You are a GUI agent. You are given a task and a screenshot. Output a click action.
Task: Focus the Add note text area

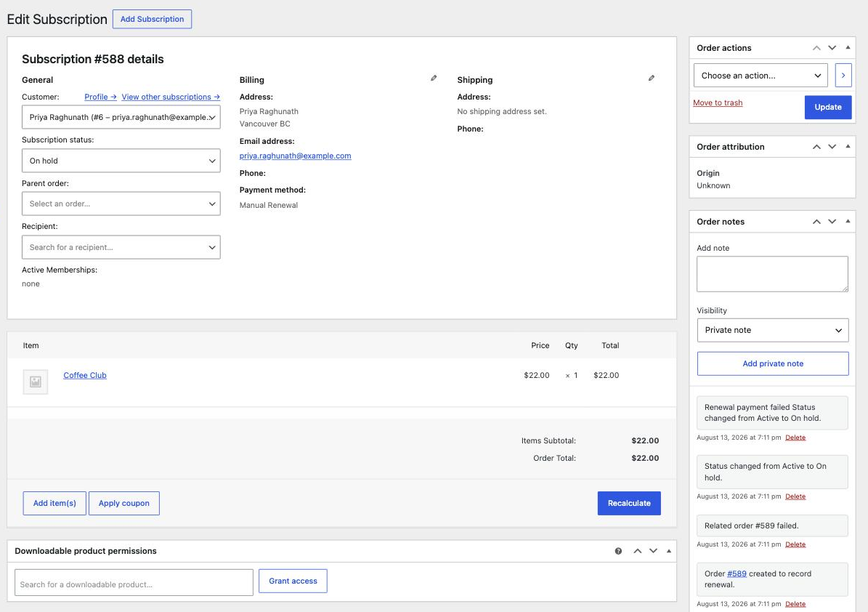[772, 273]
